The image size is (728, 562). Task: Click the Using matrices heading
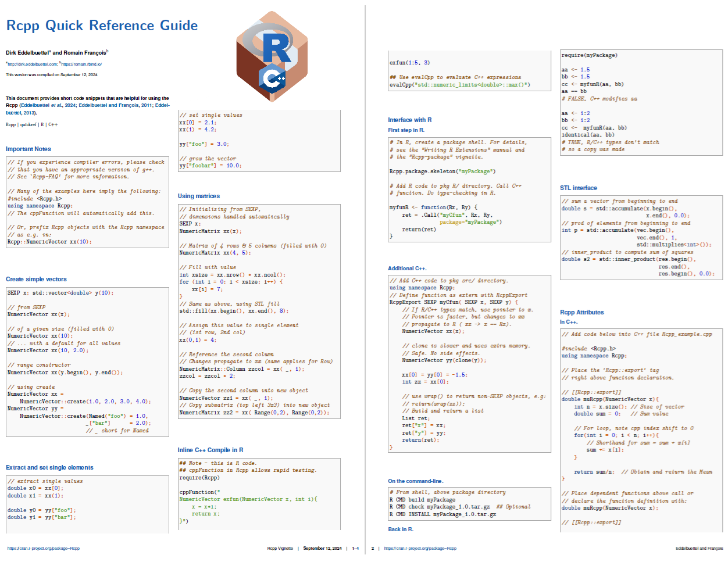pyautogui.click(x=200, y=195)
